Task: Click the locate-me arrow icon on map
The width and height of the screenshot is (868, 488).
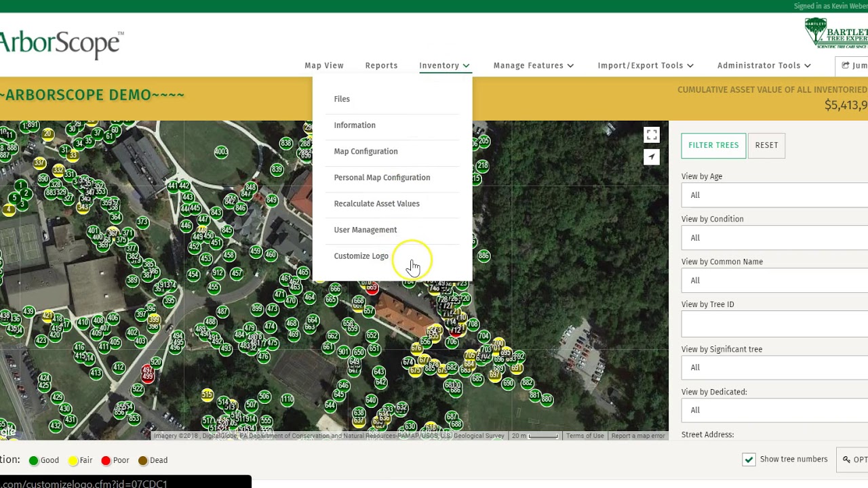Action: click(652, 157)
